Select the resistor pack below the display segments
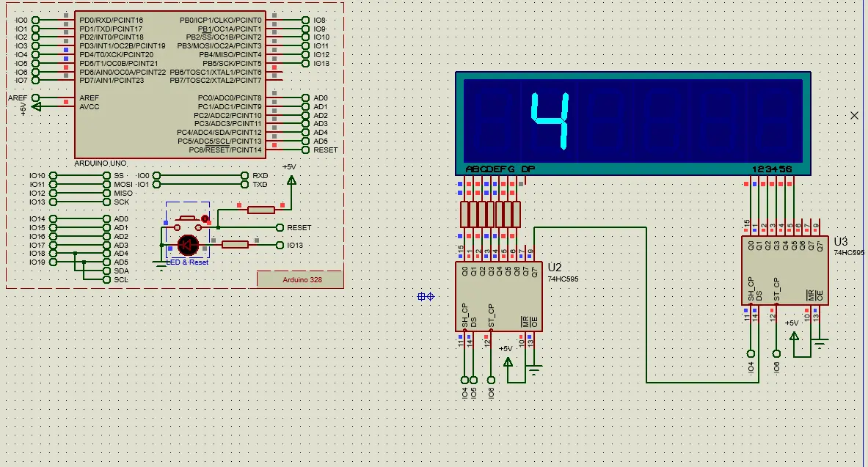 point(490,214)
